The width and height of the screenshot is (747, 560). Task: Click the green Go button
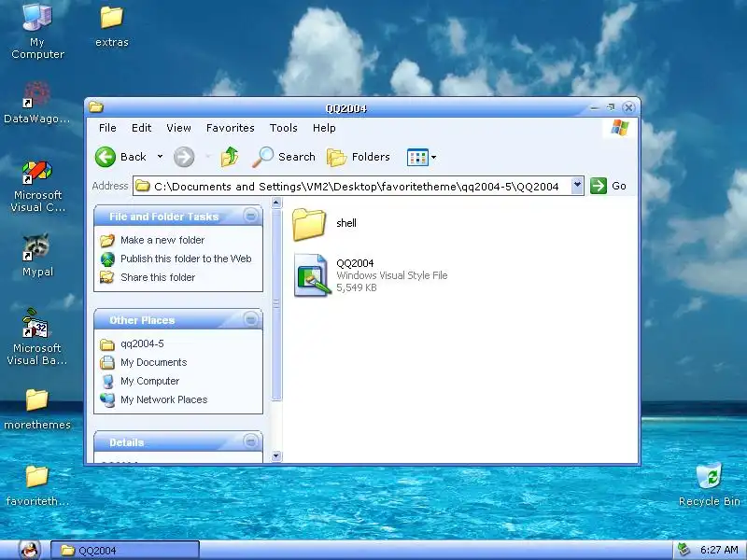tap(609, 186)
